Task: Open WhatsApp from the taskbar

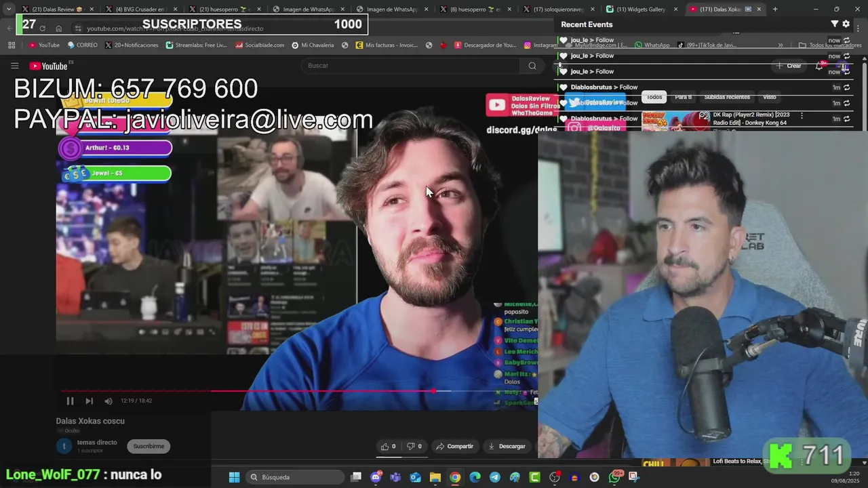Action: pyautogui.click(x=614, y=477)
